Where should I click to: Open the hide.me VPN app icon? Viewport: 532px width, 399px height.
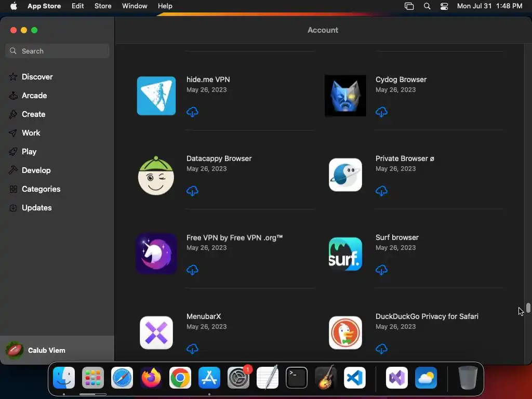click(x=156, y=96)
